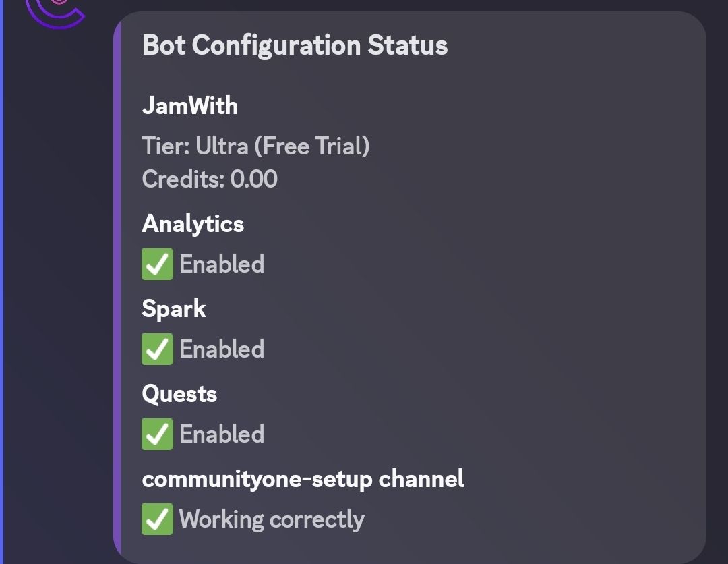Select the Quests section heading
This screenshot has width=728, height=564.
click(x=179, y=393)
